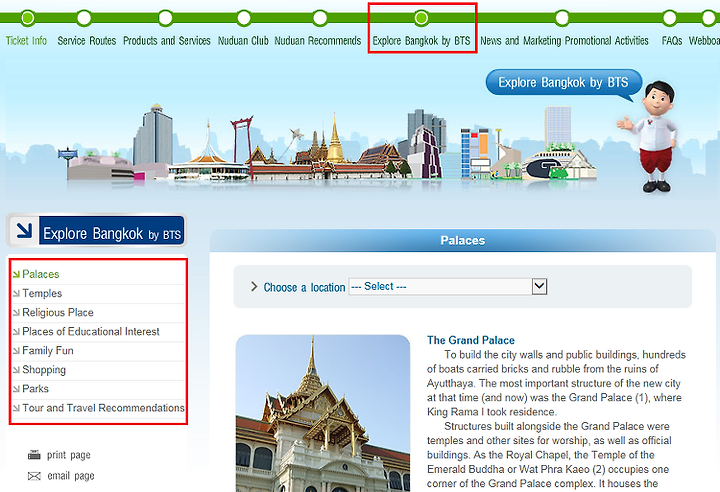Viewport: 720px width, 492px height.
Task: Open Products and Services menu
Action: [167, 40]
